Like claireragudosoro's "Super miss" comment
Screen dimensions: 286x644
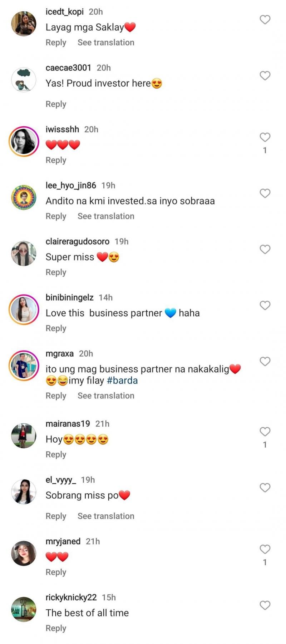pos(265,249)
